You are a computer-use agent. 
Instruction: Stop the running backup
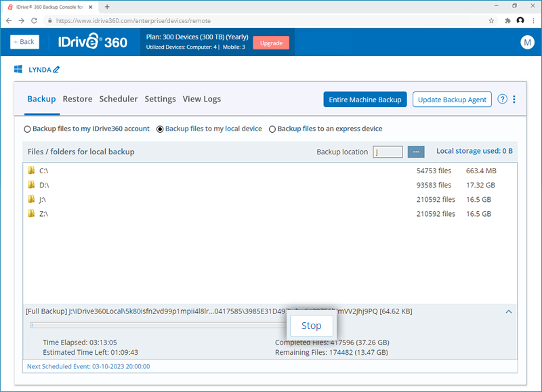(312, 326)
